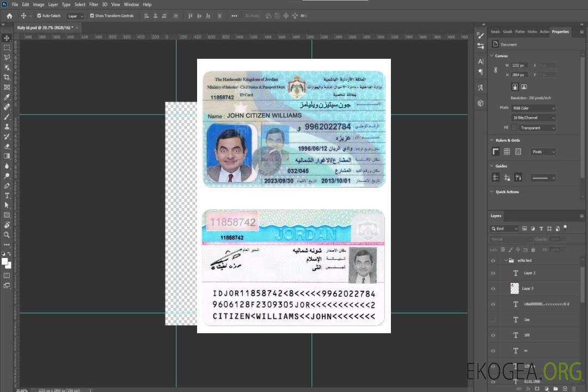The height and width of the screenshot is (392, 588).
Task: Collapse the Canvas section
Action: [x=492, y=56]
